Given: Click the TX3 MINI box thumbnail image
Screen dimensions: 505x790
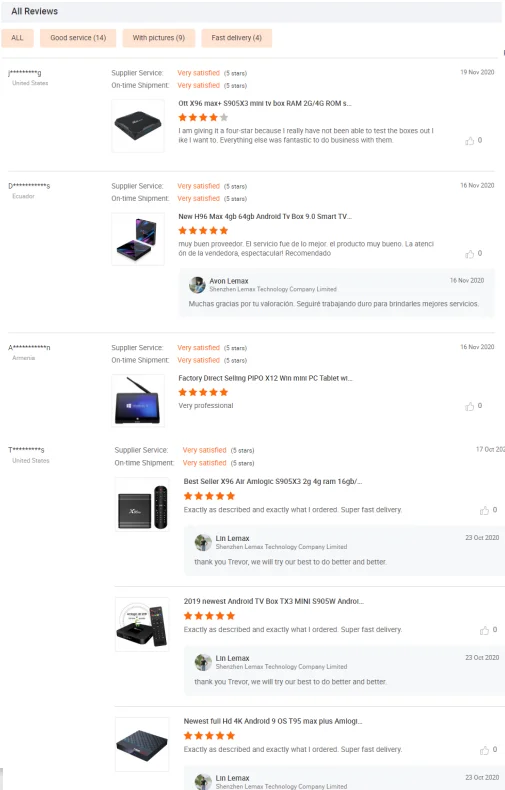Looking at the screenshot, I should pyautogui.click(x=142, y=625).
